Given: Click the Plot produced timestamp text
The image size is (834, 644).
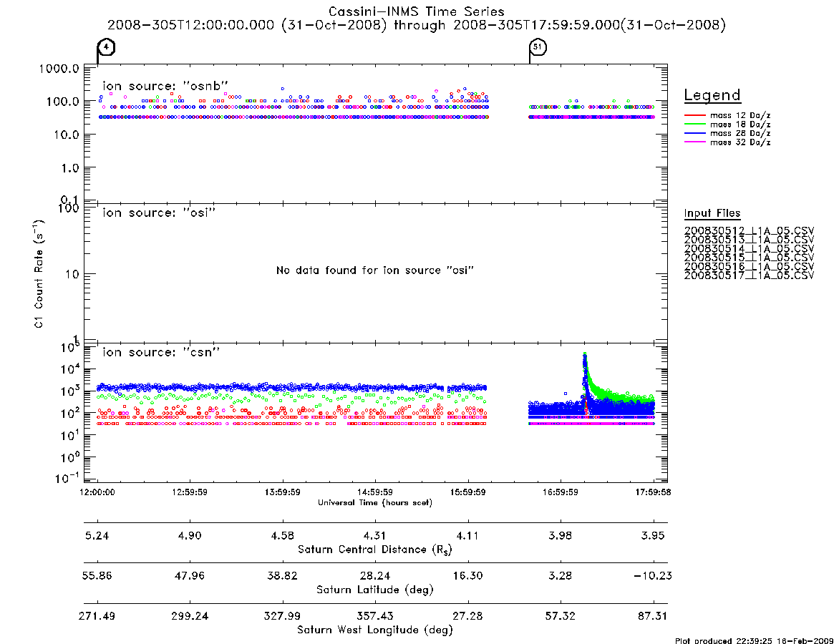Looking at the screenshot, I should (754, 640).
